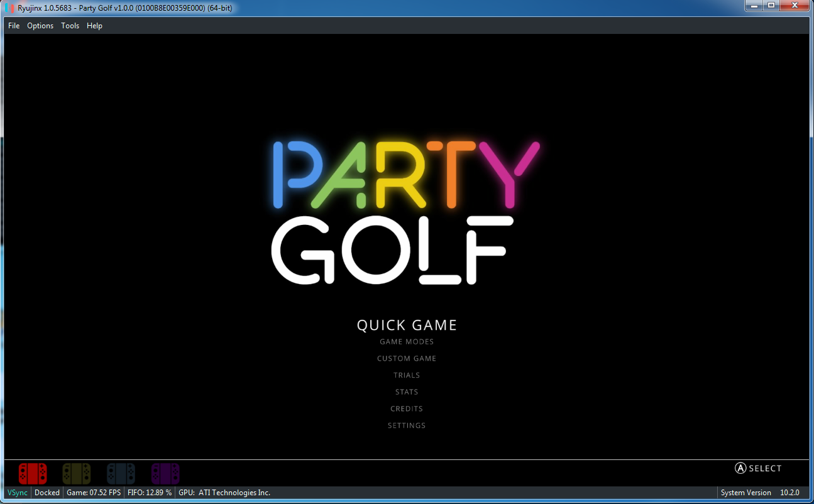814x504 pixels.
Task: Select the purple Player 4 Joy-Con icon
Action: tap(165, 473)
